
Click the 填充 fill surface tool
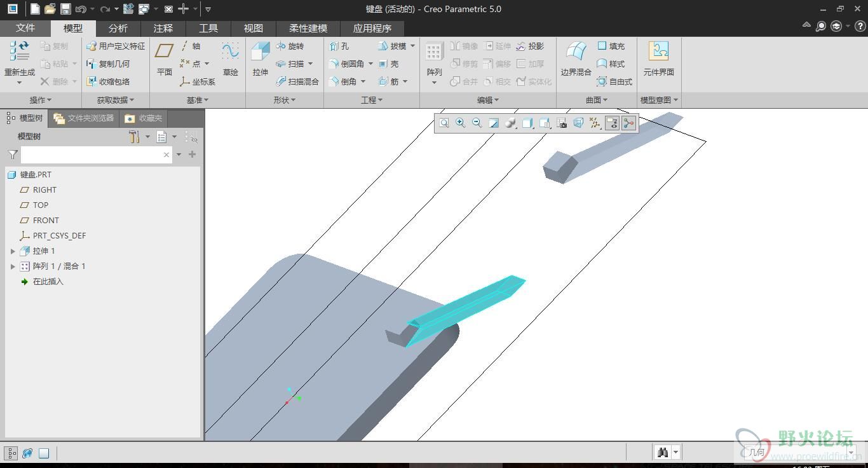(611, 46)
